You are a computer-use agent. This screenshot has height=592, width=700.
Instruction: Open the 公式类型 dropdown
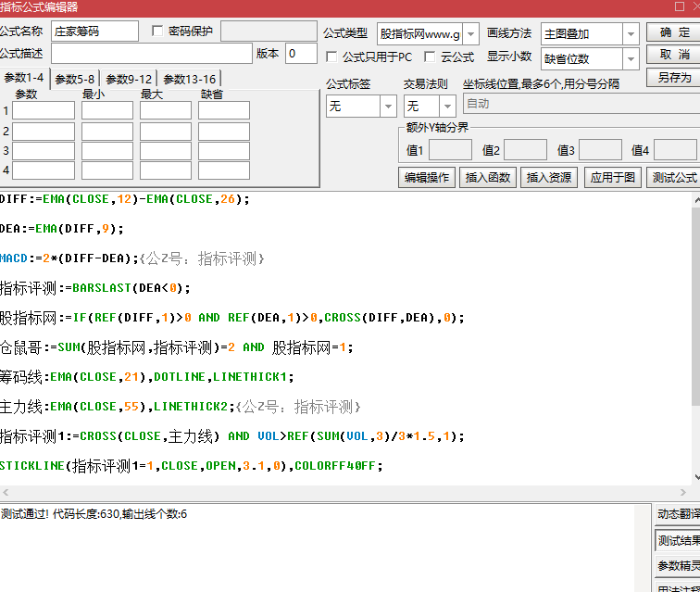pos(470,34)
